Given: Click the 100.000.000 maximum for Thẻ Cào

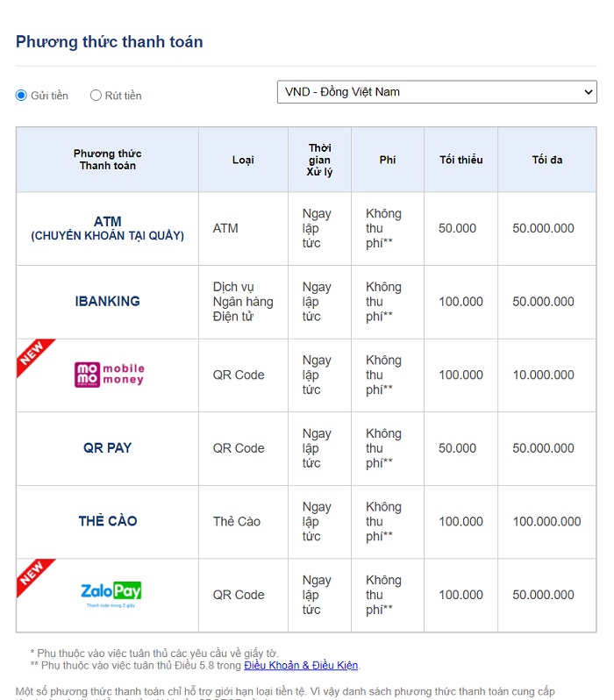Looking at the screenshot, I should point(546,521).
